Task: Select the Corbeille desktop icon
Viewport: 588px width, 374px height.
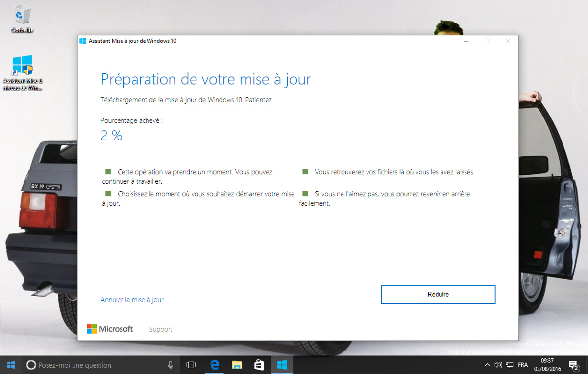Action: pyautogui.click(x=22, y=20)
